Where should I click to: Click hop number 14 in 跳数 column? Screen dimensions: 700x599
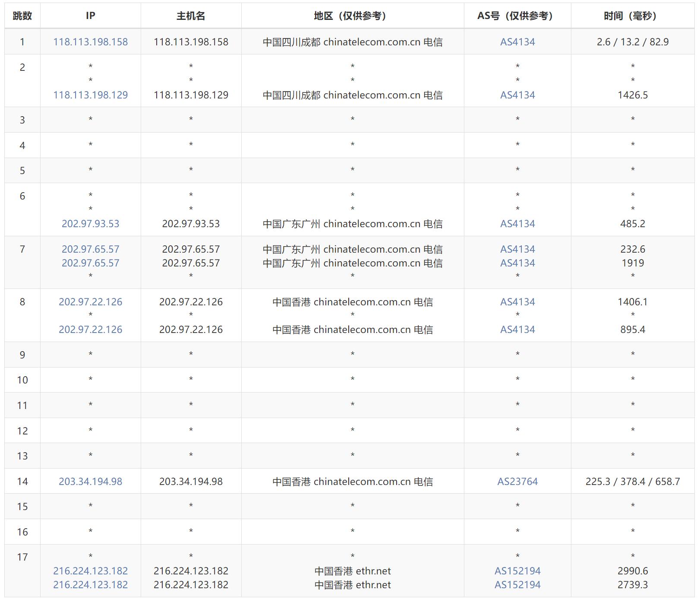22,482
